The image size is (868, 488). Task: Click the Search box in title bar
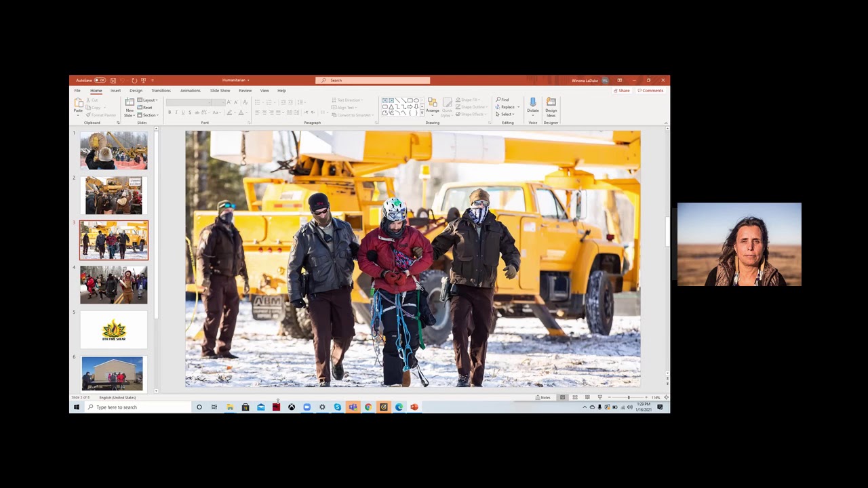tap(372, 81)
